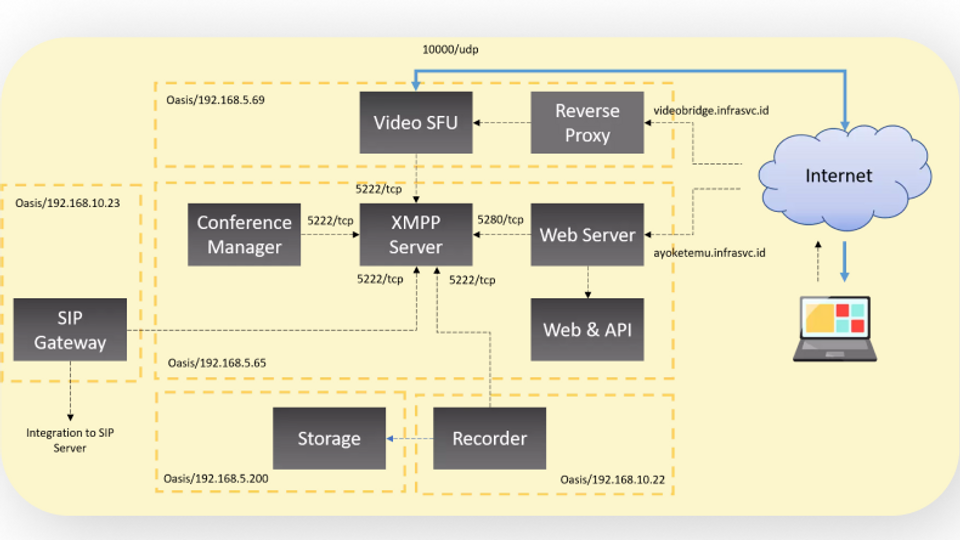Select the 5280/tcp port label
Screen dimensions: 960x540
point(500,219)
